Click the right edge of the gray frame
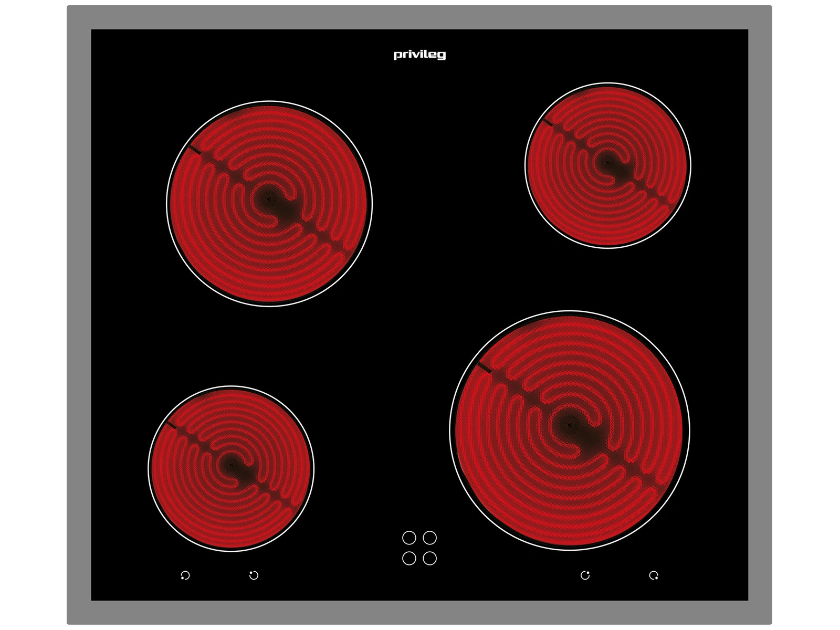The image size is (840, 630). point(760,315)
